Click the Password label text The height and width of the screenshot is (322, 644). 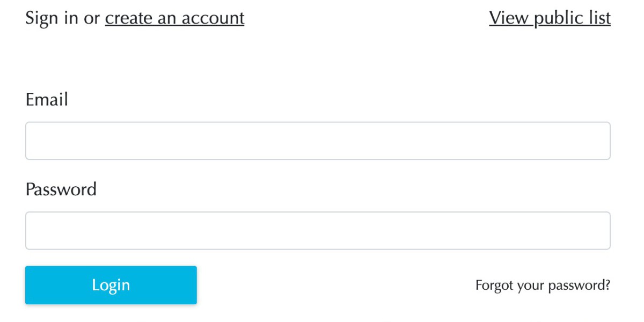[61, 189]
